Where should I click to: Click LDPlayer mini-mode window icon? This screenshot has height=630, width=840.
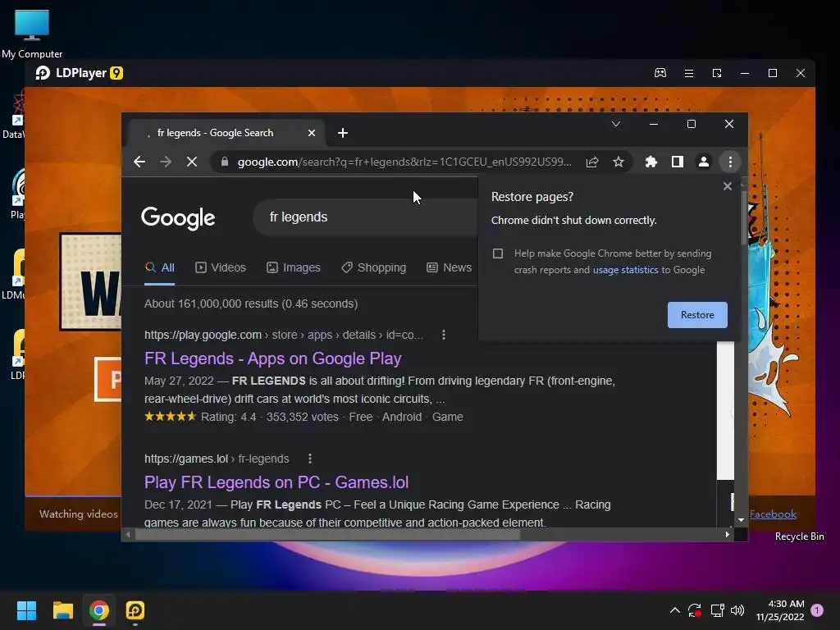click(717, 73)
